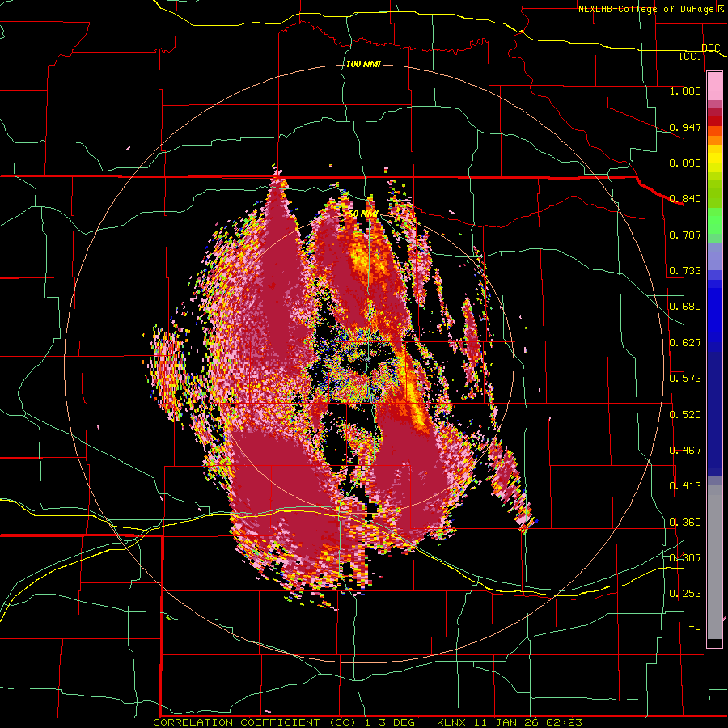
Task: Click the 0.573 legend value
Action: [685, 379]
